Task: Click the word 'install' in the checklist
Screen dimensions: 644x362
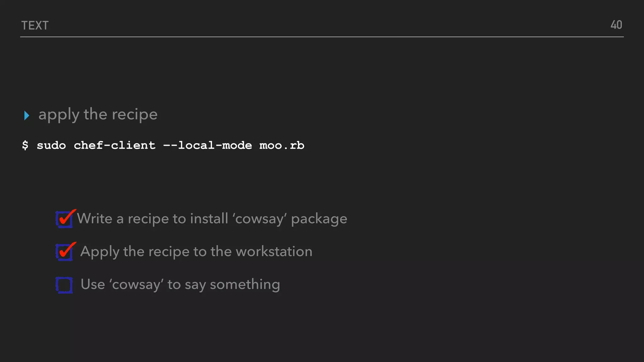Action: click(x=209, y=218)
